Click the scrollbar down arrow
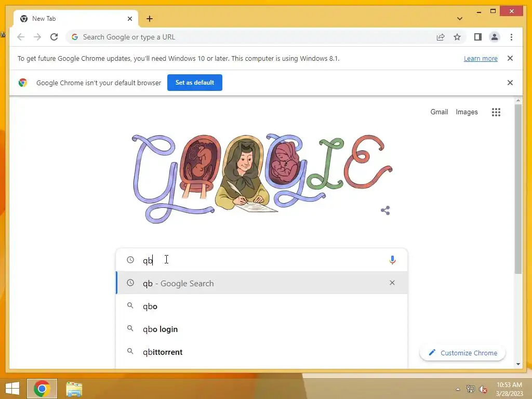 [x=518, y=364]
